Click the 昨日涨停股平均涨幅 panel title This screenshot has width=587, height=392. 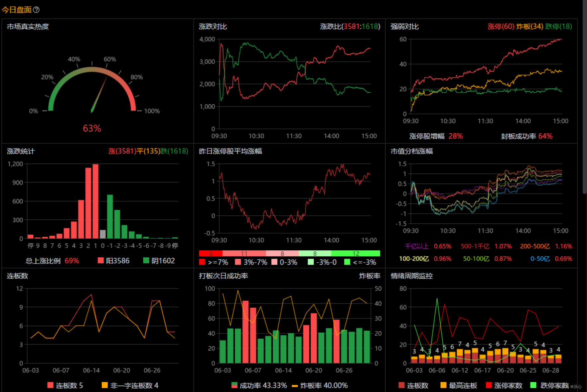click(230, 151)
